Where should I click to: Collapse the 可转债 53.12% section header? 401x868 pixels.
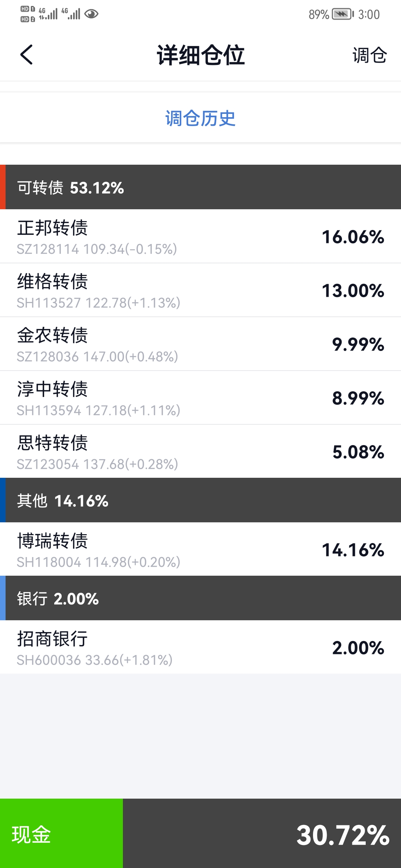point(200,187)
